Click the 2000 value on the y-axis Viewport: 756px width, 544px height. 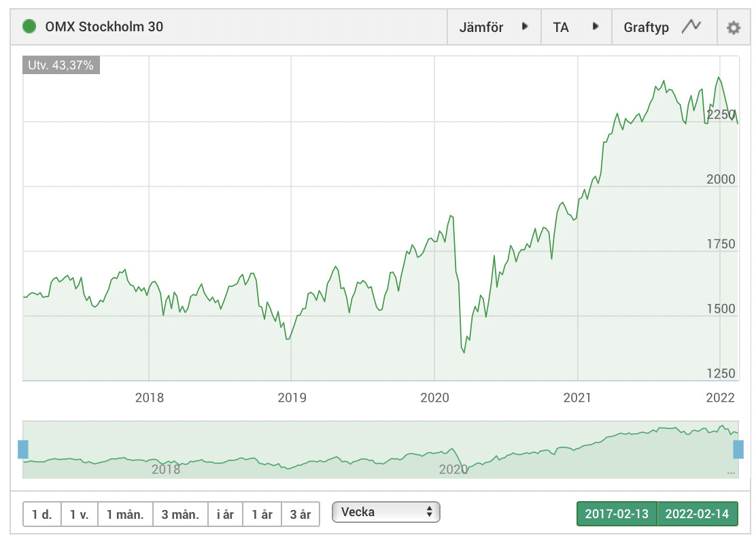point(721,180)
